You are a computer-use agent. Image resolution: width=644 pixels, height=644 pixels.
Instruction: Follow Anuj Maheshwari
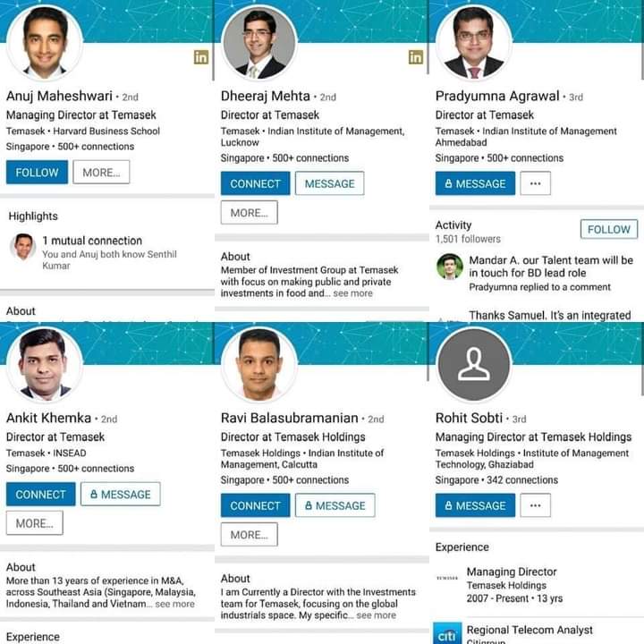[38, 172]
